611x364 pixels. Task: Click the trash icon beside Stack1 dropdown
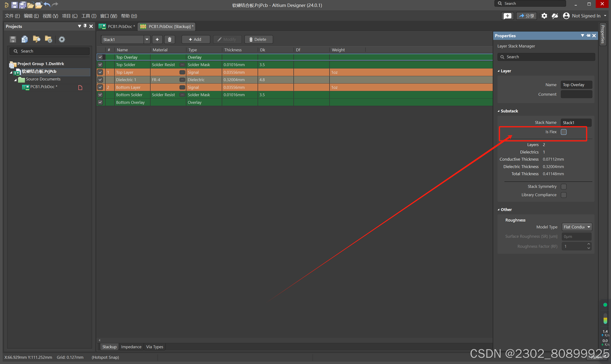click(x=169, y=39)
